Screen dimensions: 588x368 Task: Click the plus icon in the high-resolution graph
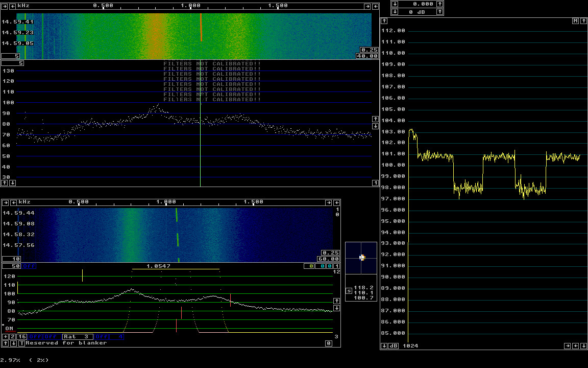point(5,337)
